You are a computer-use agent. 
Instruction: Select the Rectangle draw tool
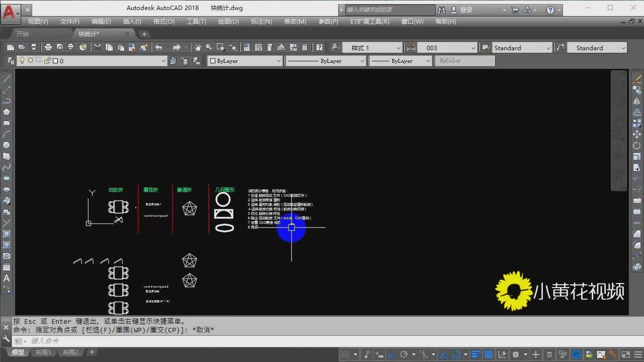(7, 123)
